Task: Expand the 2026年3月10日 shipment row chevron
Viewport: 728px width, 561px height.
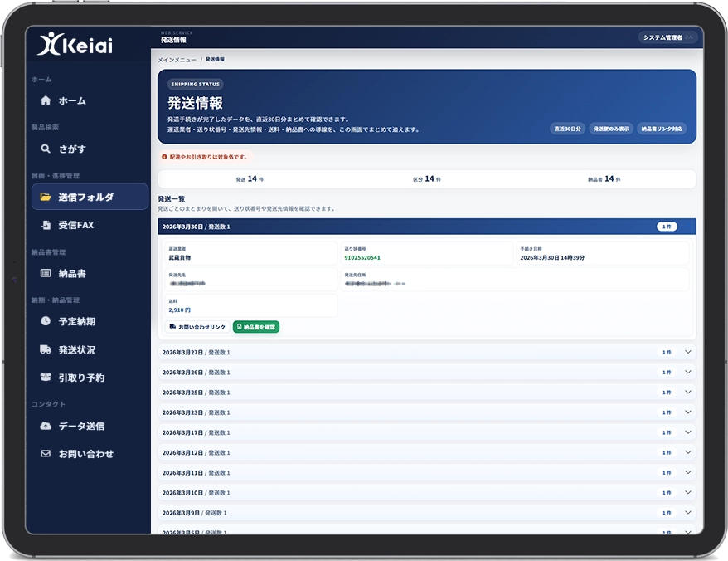Action: pos(688,492)
